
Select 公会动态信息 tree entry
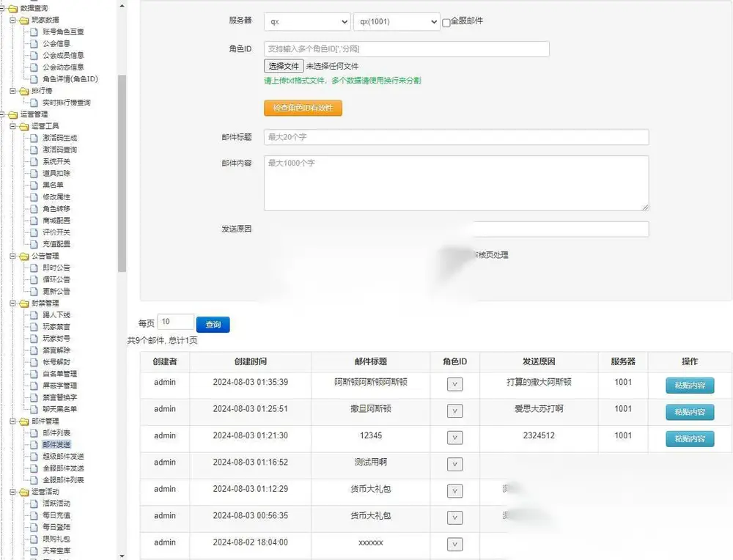coord(63,67)
